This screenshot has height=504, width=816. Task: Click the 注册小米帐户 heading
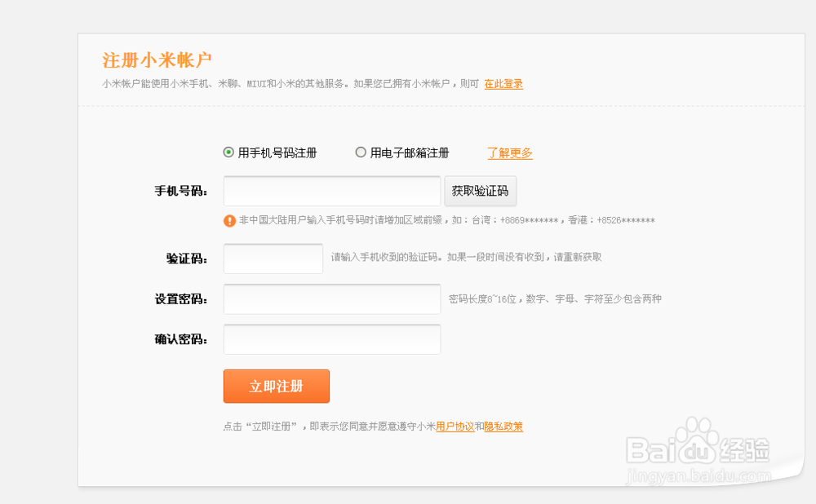click(x=157, y=60)
